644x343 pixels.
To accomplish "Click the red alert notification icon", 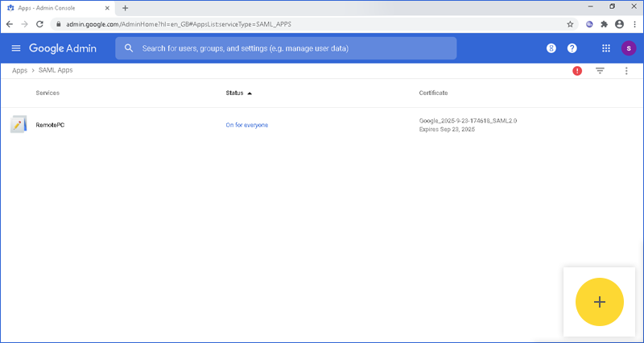I will tap(577, 71).
